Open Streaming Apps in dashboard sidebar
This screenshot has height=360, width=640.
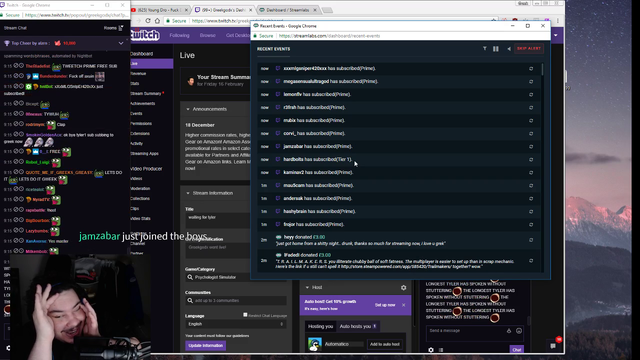point(144,153)
